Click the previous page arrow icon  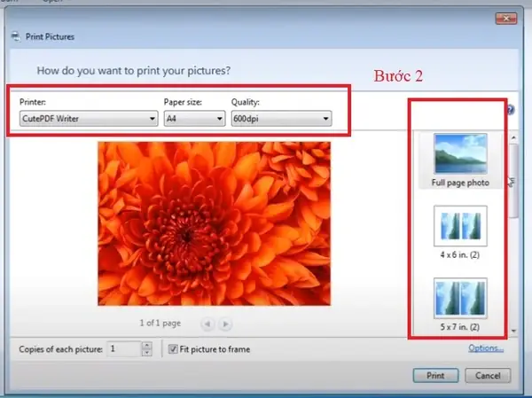click(x=207, y=324)
